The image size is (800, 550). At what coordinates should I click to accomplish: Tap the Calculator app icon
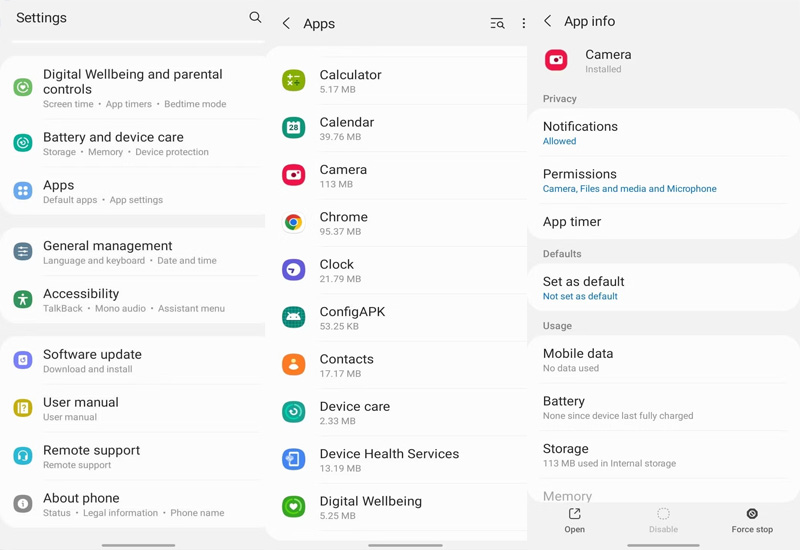point(294,81)
